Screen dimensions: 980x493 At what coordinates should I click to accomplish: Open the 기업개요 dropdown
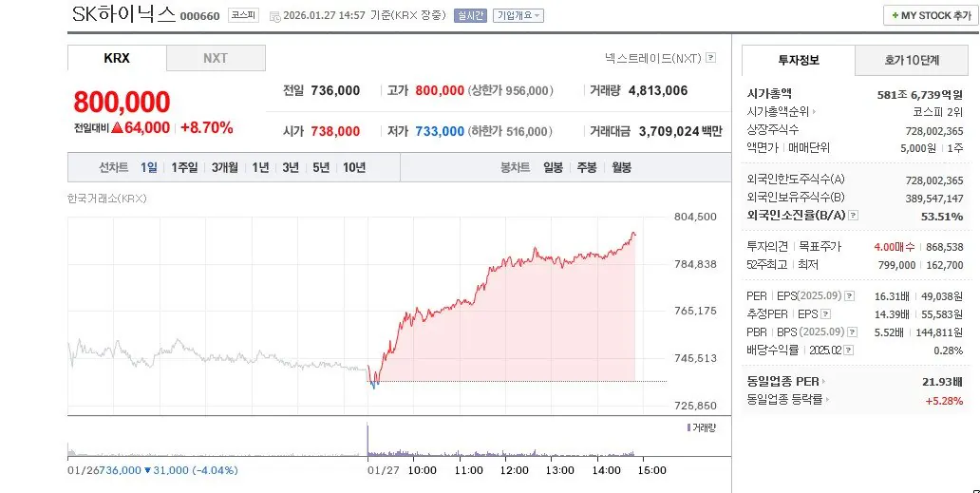[518, 16]
